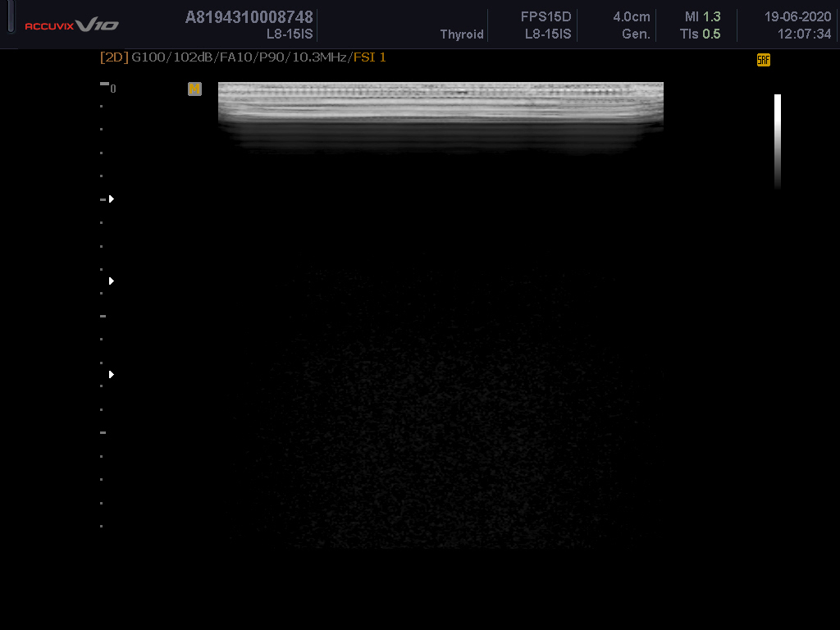The image size is (840, 630).
Task: Select the lowest focal zone arrow marker
Action: (x=111, y=374)
